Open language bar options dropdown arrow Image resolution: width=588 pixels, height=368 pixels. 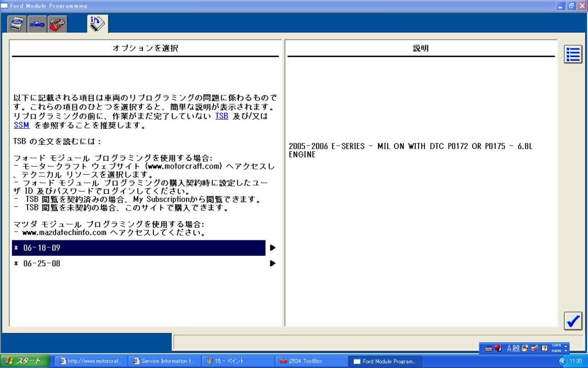[x=566, y=351]
